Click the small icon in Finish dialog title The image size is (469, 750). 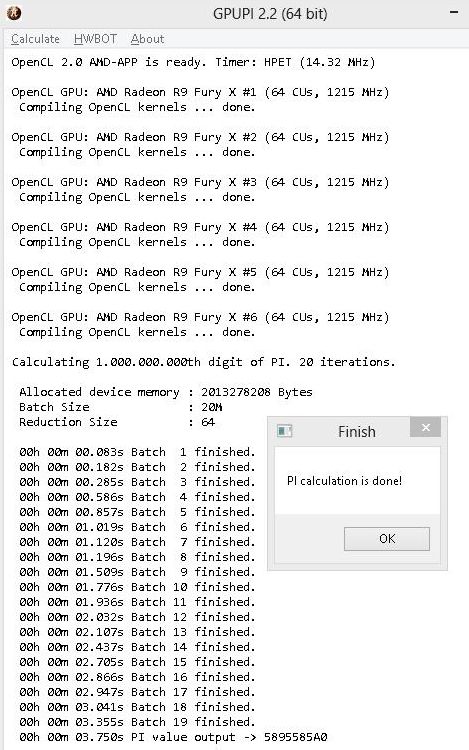point(284,431)
